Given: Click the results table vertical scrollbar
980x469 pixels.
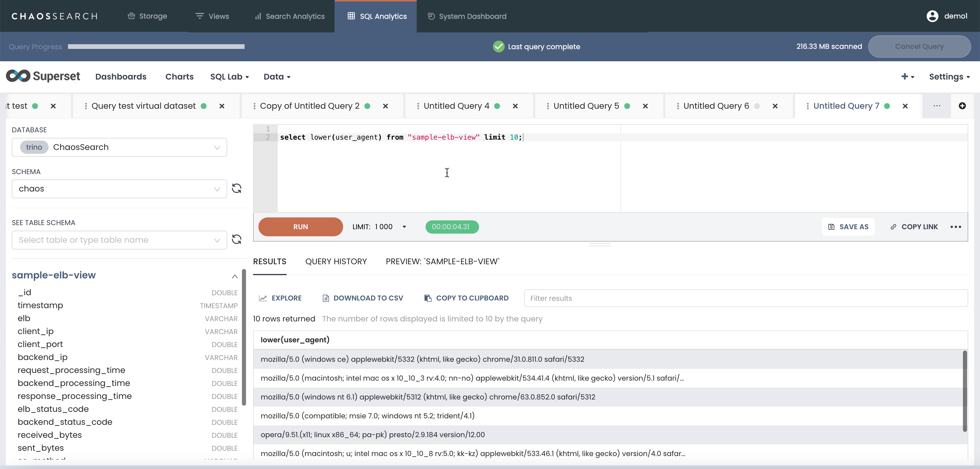Looking at the screenshot, I should (x=964, y=391).
